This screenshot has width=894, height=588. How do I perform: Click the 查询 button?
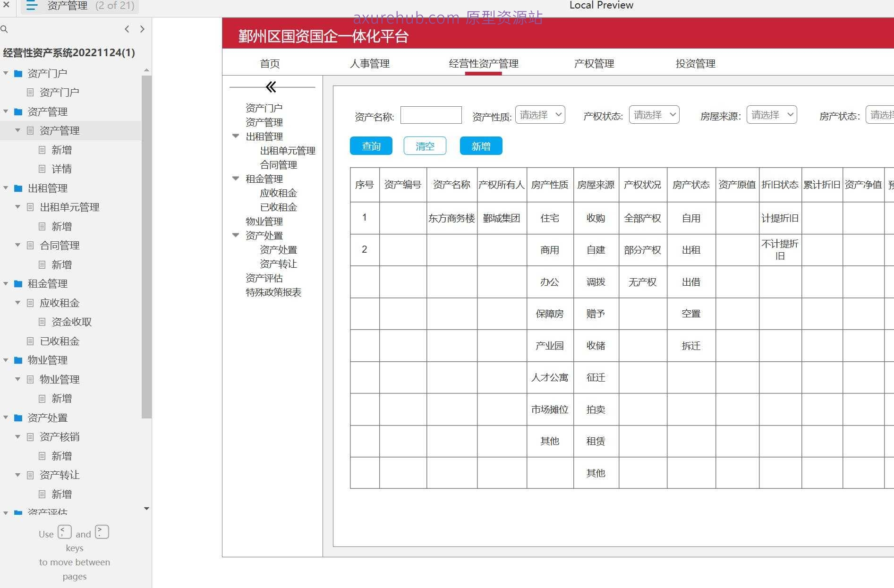click(371, 146)
